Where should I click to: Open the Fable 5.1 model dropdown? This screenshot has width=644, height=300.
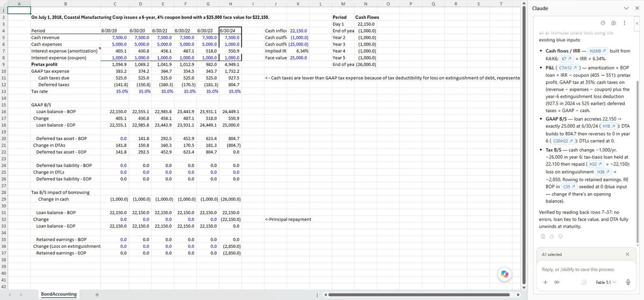coord(607,282)
